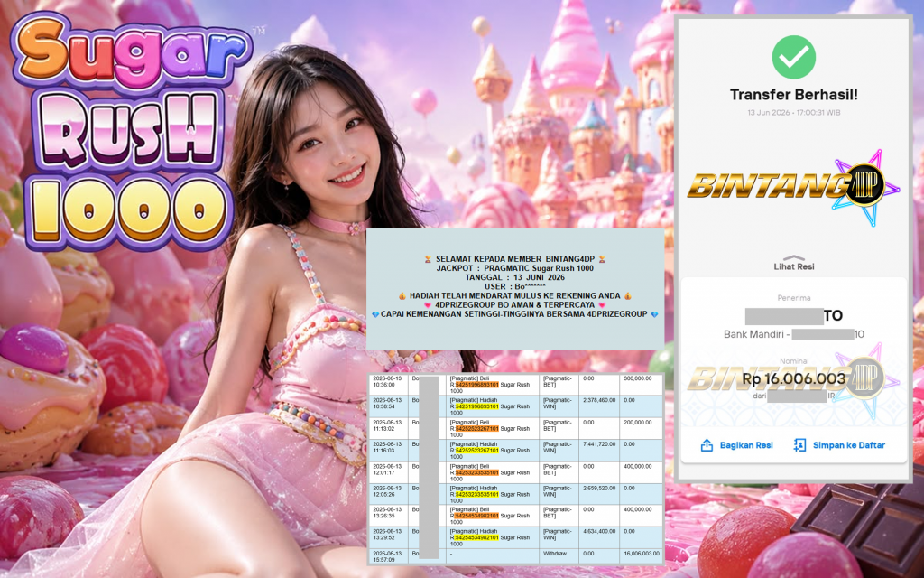924x578 pixels.
Task: Select the Transfer Berhasil! heading
Action: tap(794, 94)
